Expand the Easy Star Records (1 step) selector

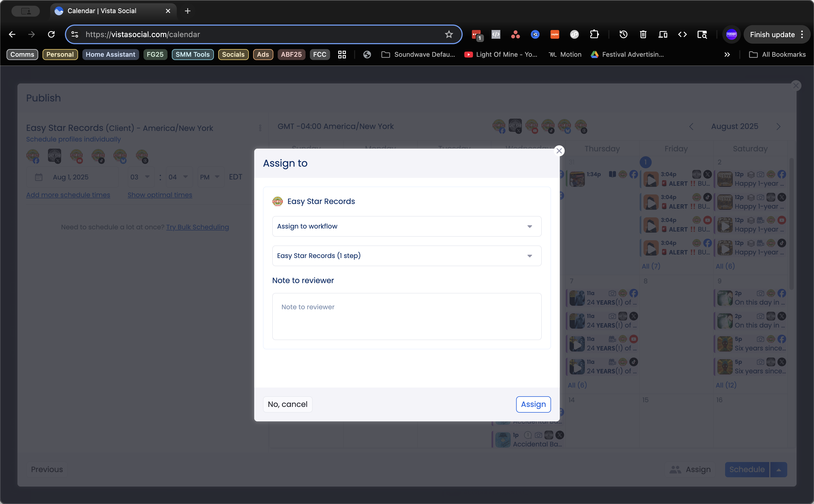[406, 256]
